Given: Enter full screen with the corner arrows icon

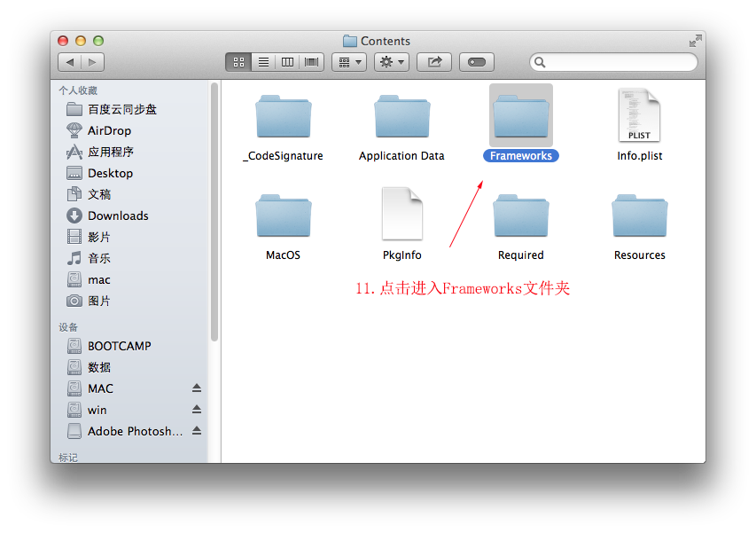Looking at the screenshot, I should click(x=695, y=41).
